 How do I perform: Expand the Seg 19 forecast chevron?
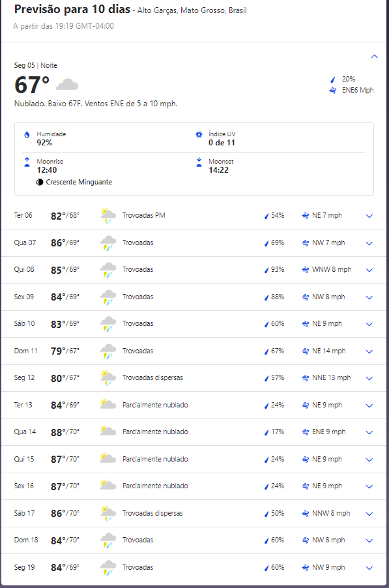[369, 568]
